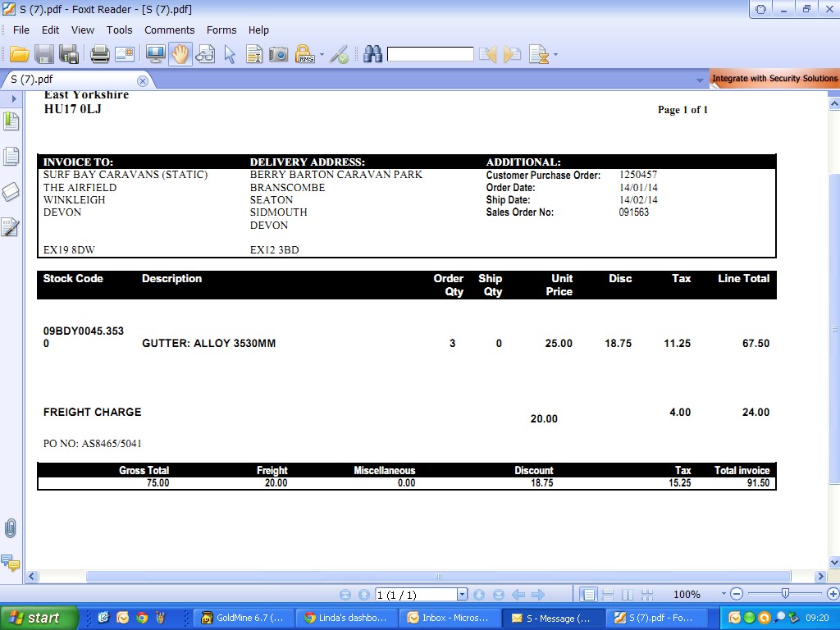Open the Comments panel in sidebar
The image size is (840, 630).
click(x=11, y=563)
